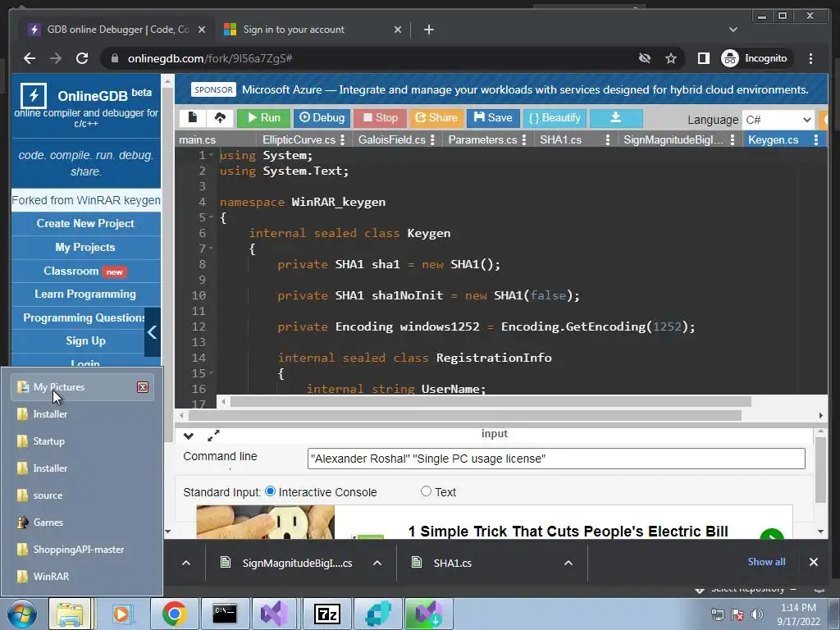Open Learn Programming link
This screenshot has width=840, height=630.
(85, 294)
